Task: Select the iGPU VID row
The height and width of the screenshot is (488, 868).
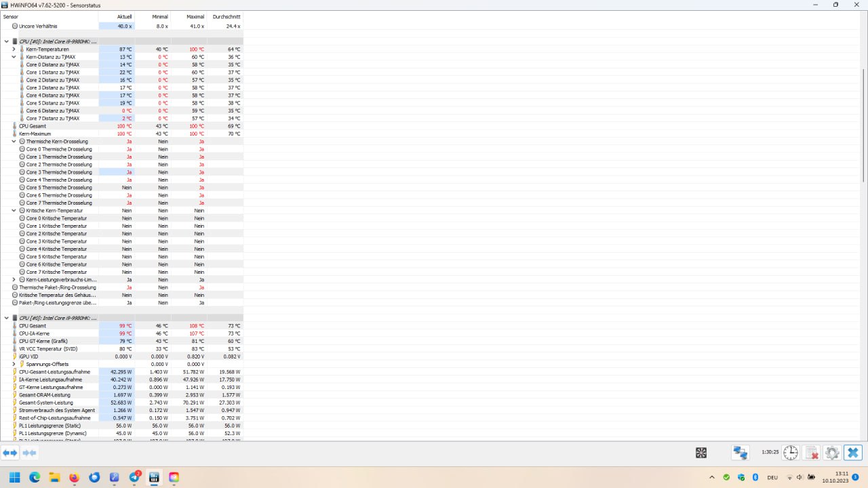Action: point(121,357)
